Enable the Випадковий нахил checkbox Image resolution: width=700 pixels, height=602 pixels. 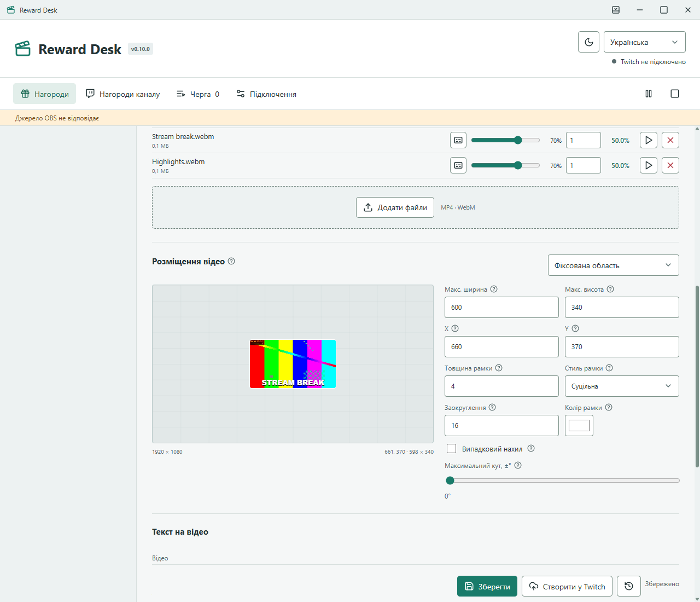coord(452,449)
